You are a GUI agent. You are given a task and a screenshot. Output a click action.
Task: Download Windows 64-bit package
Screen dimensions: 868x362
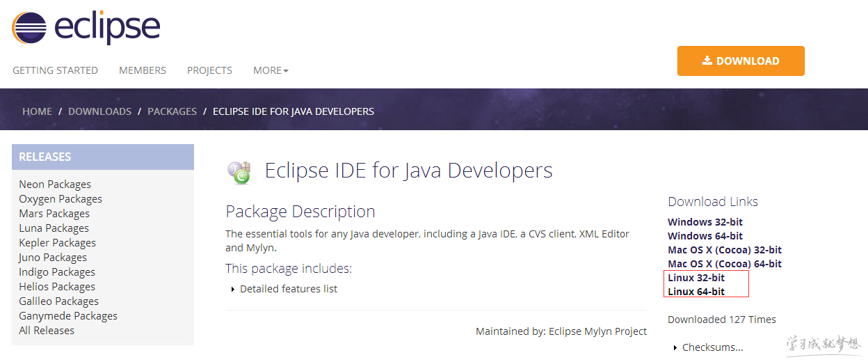coord(705,236)
